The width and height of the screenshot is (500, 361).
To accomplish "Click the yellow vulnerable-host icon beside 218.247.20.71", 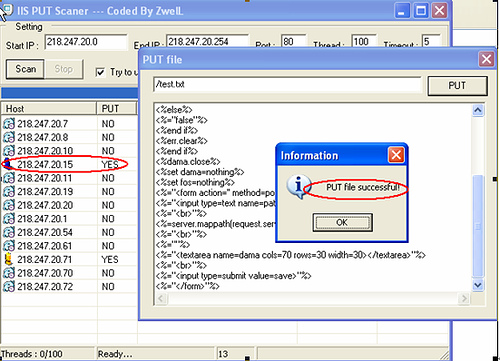I will [9, 259].
